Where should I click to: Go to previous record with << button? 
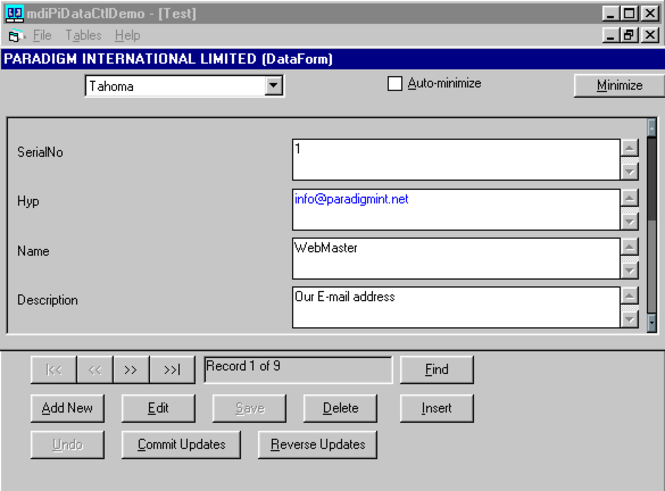pyautogui.click(x=95, y=370)
